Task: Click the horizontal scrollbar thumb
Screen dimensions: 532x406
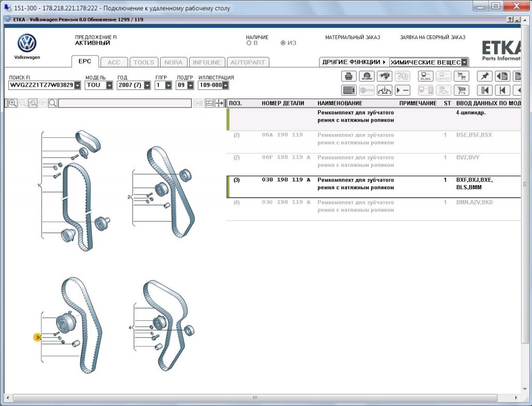Action: click(255, 398)
